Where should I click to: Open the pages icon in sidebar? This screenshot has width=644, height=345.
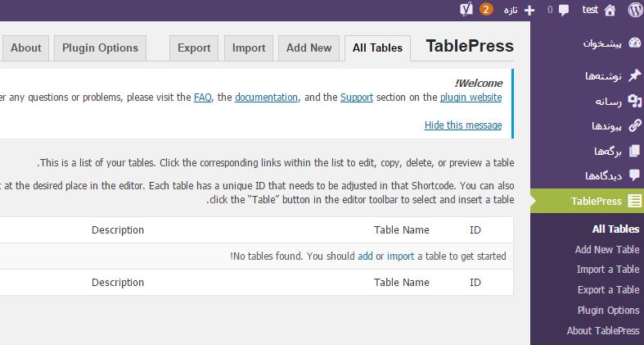tap(634, 151)
